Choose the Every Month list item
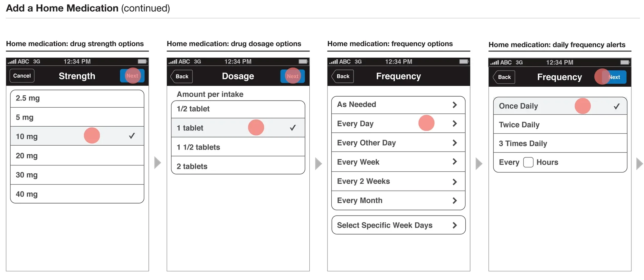This screenshot has width=644, height=280. click(x=398, y=200)
